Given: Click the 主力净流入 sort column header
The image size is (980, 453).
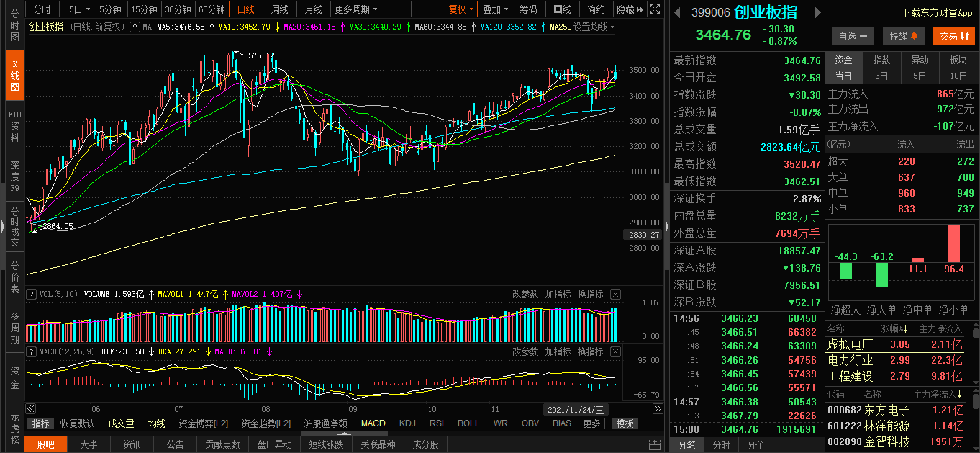Looking at the screenshot, I should (938, 394).
